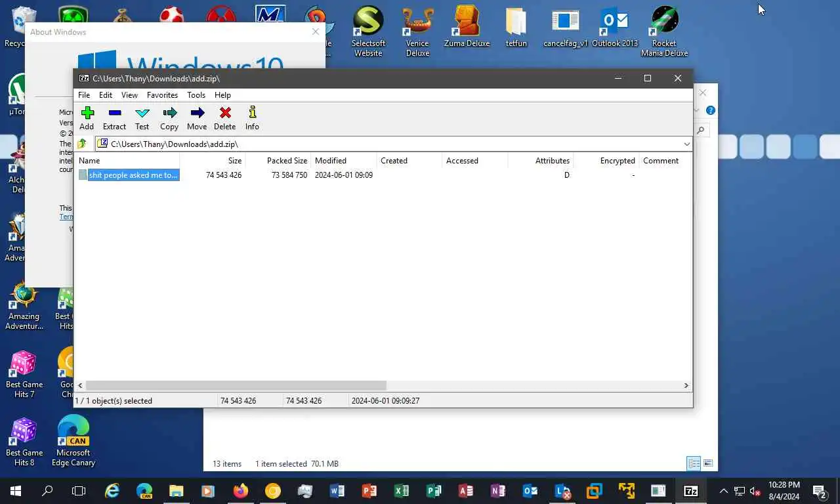Screen dimensions: 840x504
Task: Click the Test archive toolbar button
Action: (142, 119)
